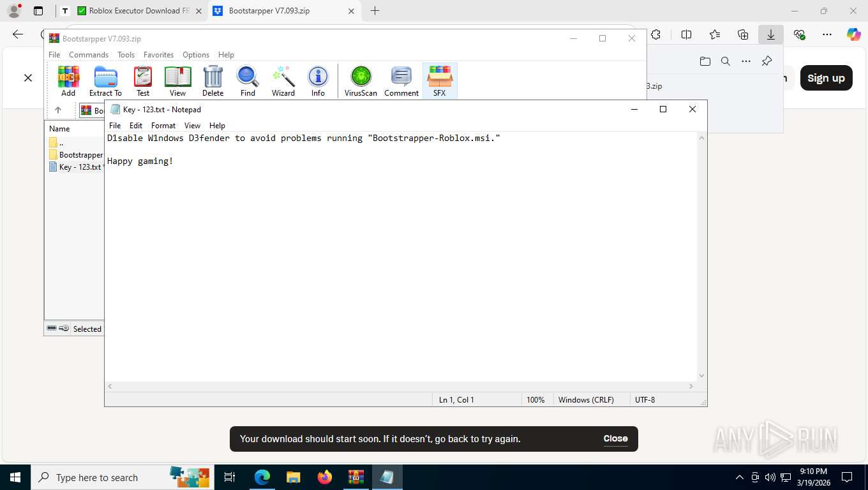Open Notepad Format menu
Image resolution: width=868 pixels, height=490 pixels.
[x=163, y=126]
